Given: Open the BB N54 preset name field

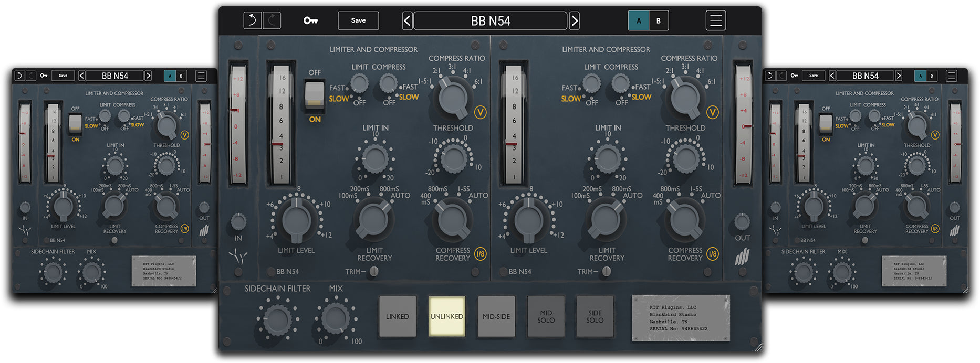Looking at the screenshot, I should pos(491,21).
